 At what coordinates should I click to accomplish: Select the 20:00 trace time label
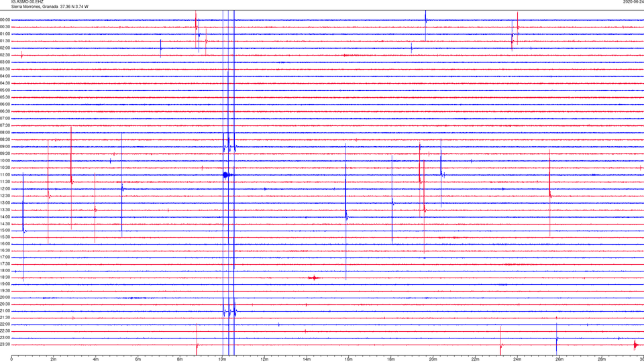[5, 298]
